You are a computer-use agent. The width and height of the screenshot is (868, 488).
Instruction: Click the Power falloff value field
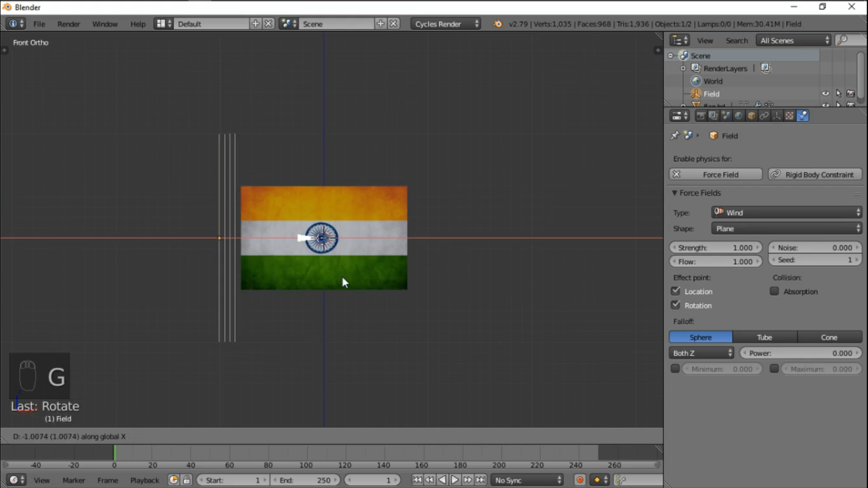801,353
